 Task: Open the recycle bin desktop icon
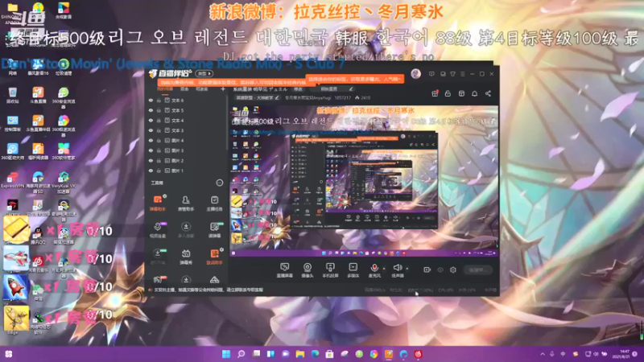[x=12, y=95]
